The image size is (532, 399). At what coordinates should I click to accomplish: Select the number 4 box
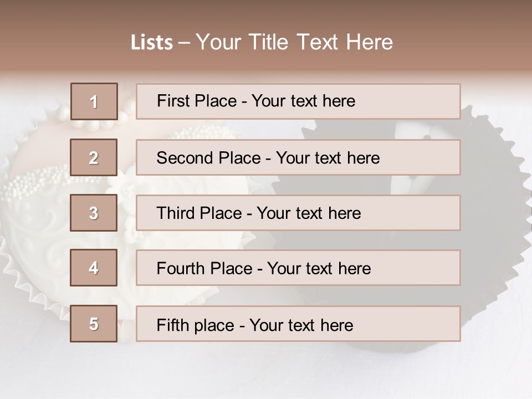[x=94, y=268]
